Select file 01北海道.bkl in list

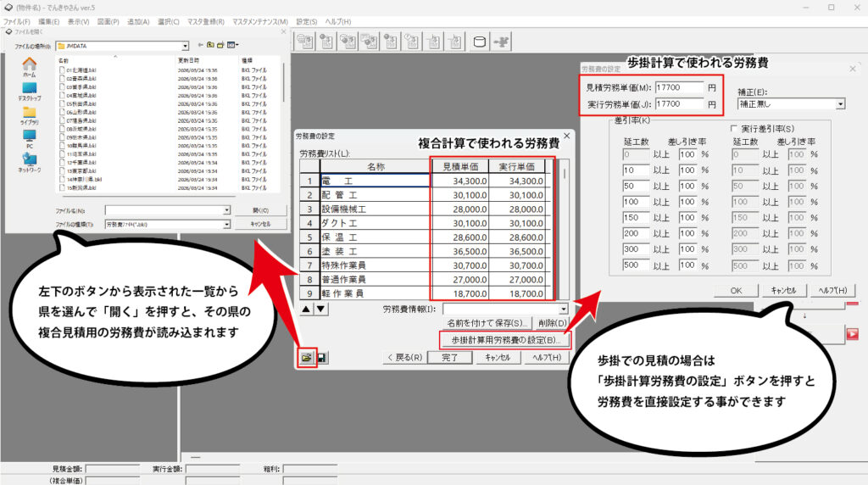81,70
